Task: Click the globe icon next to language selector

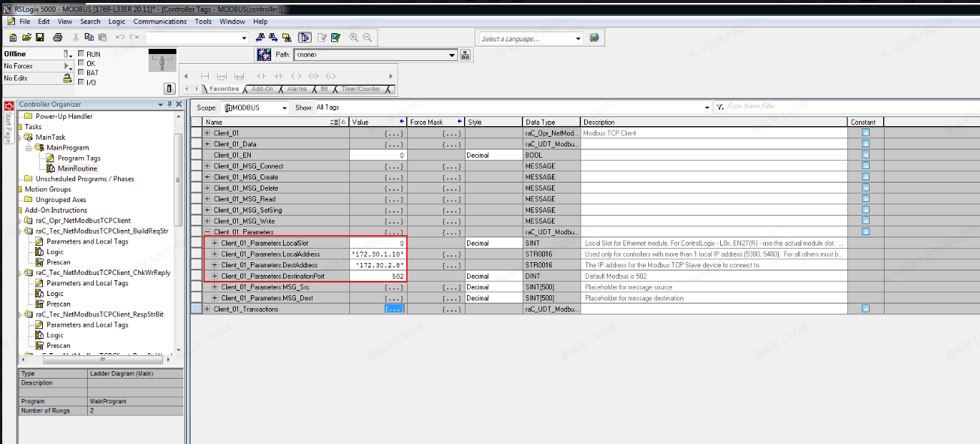Action: 594,38
